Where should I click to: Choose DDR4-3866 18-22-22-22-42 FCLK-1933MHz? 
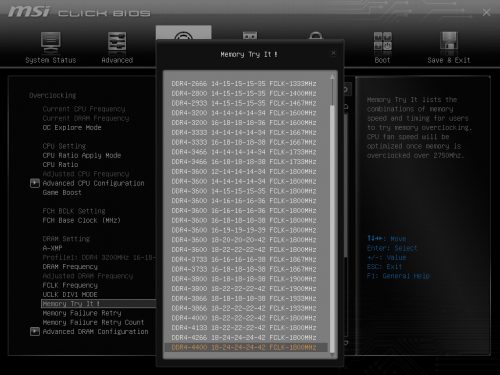(244, 308)
